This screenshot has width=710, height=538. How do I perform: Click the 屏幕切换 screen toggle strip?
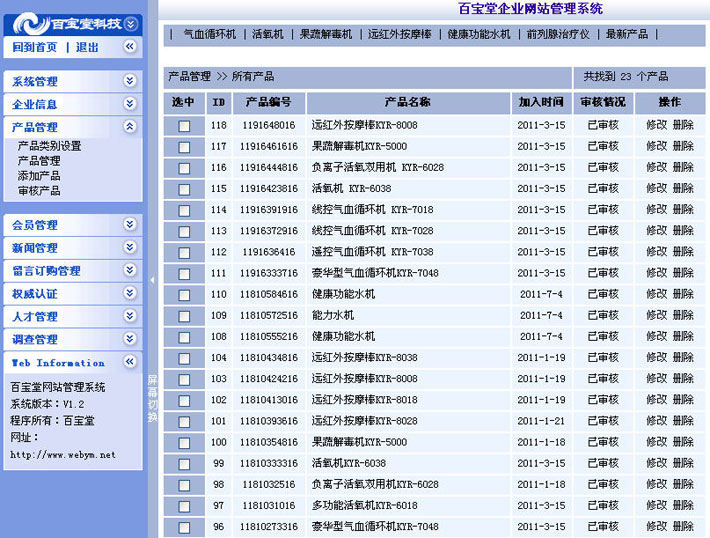point(153,398)
